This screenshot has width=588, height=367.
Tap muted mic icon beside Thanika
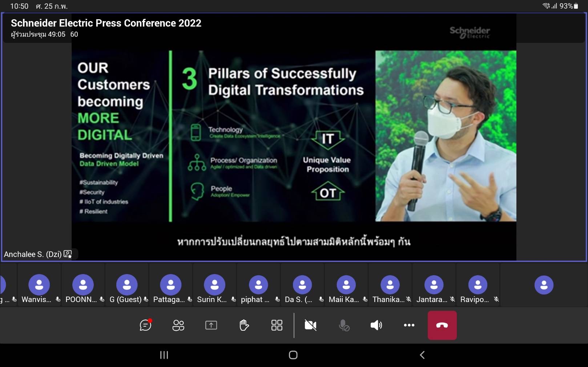(409, 299)
